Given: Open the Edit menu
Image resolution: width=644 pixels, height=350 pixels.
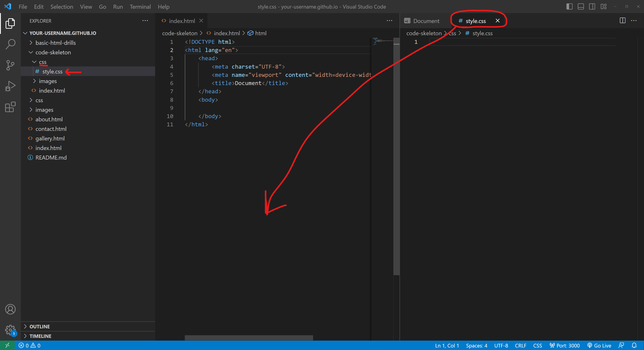Looking at the screenshot, I should pos(39,7).
